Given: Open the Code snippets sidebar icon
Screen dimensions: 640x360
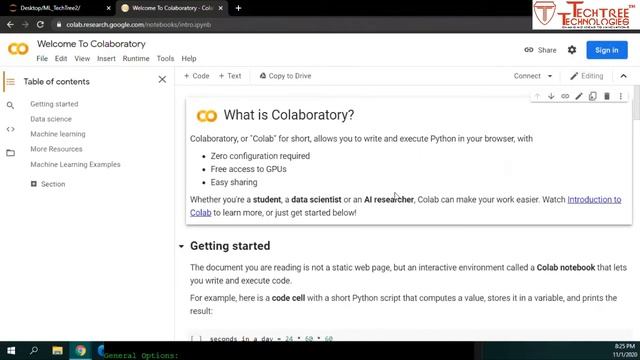Looking at the screenshot, I should point(11,129).
